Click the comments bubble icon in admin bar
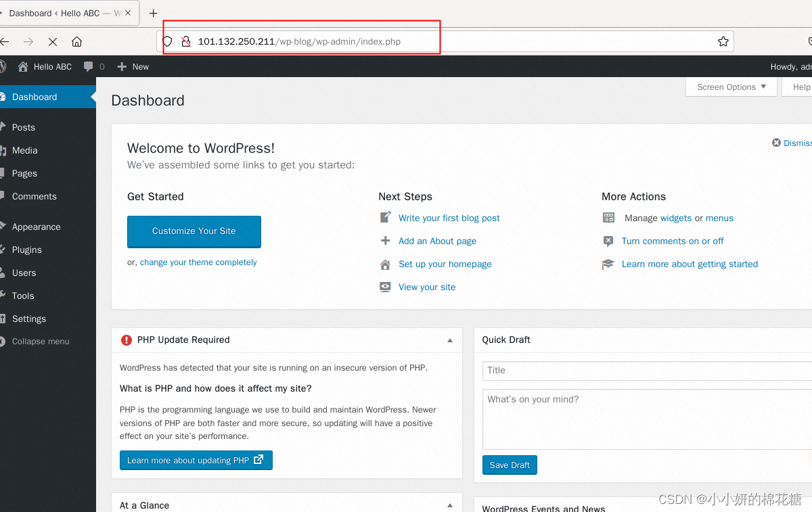 point(89,66)
